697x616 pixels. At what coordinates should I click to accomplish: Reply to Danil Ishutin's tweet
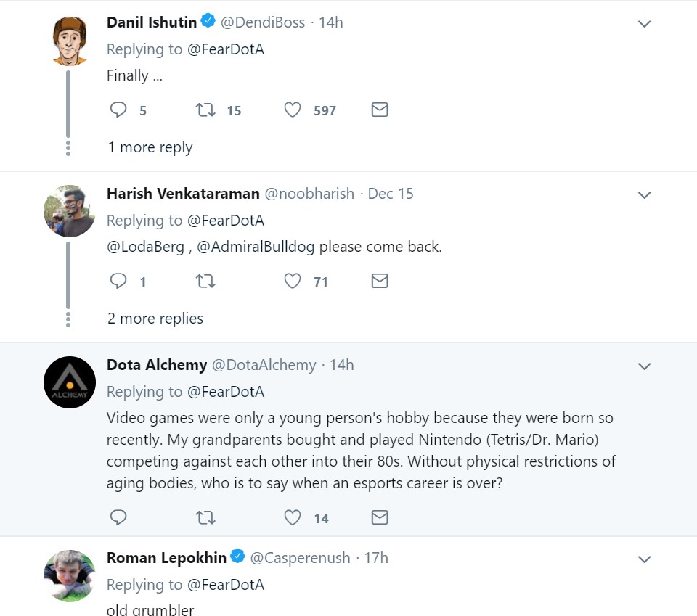(x=118, y=110)
